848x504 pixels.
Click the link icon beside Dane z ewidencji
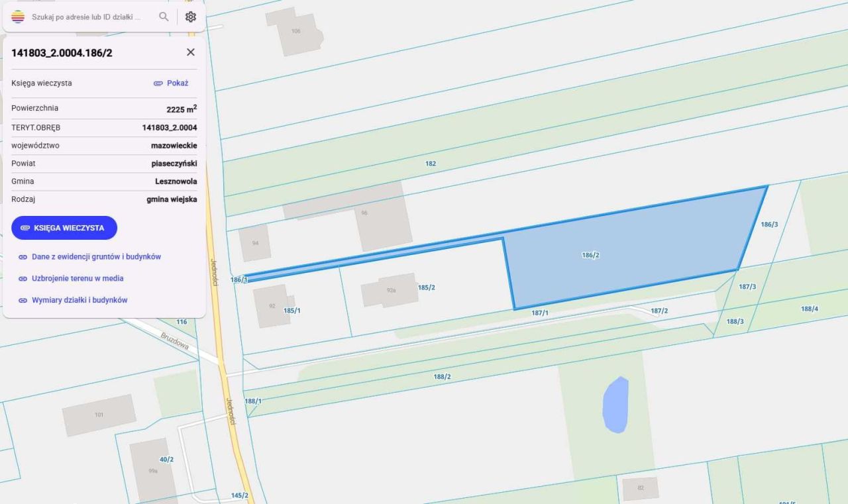click(23, 257)
